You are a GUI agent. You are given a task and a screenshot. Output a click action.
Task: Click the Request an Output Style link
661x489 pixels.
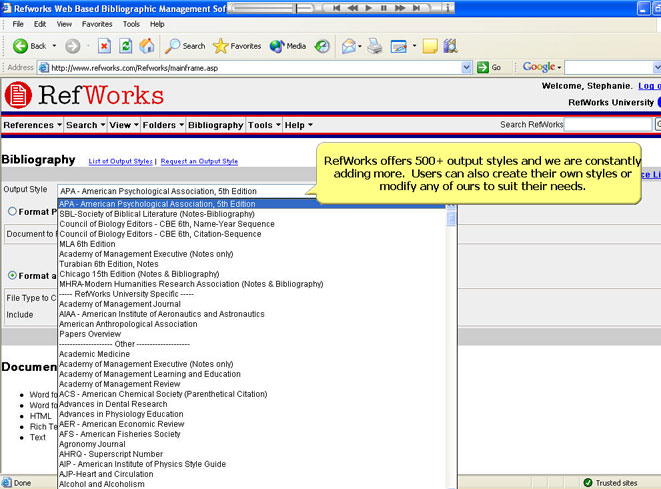pyautogui.click(x=199, y=161)
